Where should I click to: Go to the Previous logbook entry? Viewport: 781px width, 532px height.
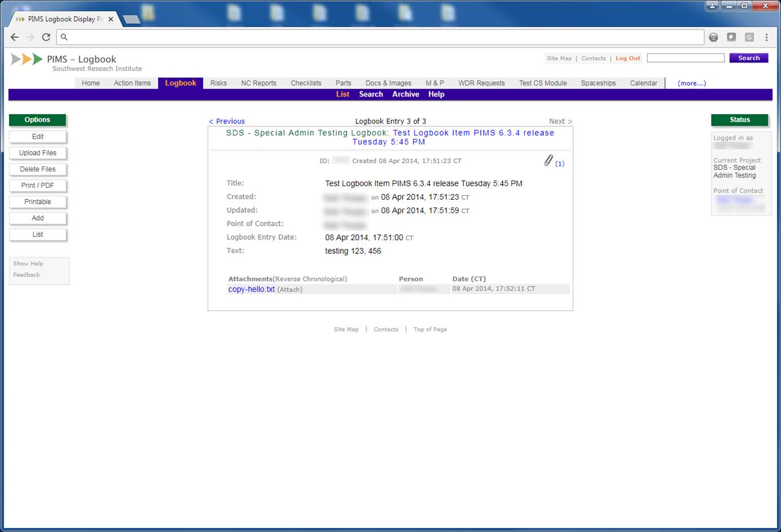coord(227,121)
